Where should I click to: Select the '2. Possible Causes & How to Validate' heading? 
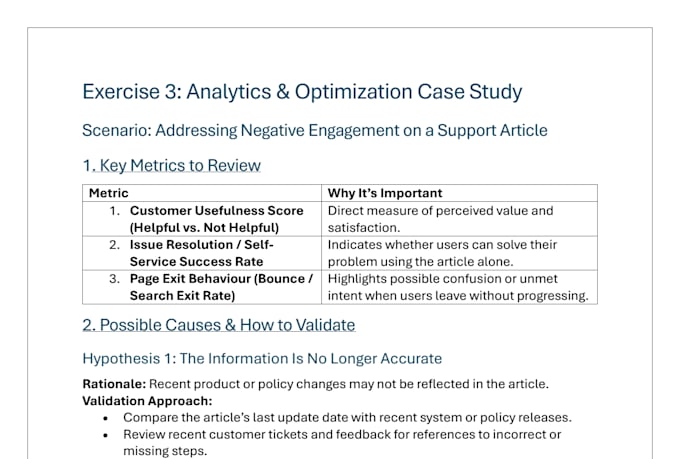219,325
